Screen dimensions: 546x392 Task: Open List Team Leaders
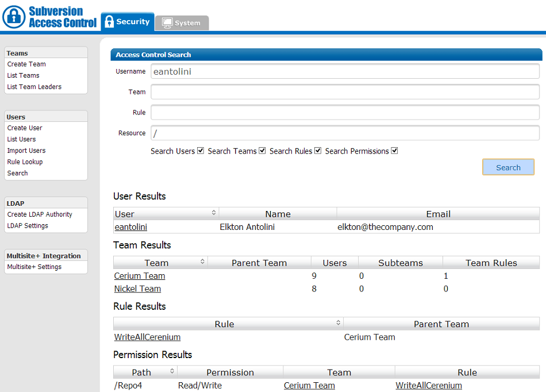point(34,87)
